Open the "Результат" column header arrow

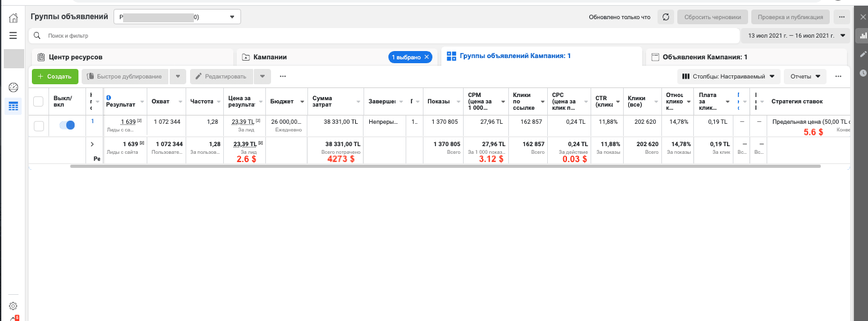[141, 101]
